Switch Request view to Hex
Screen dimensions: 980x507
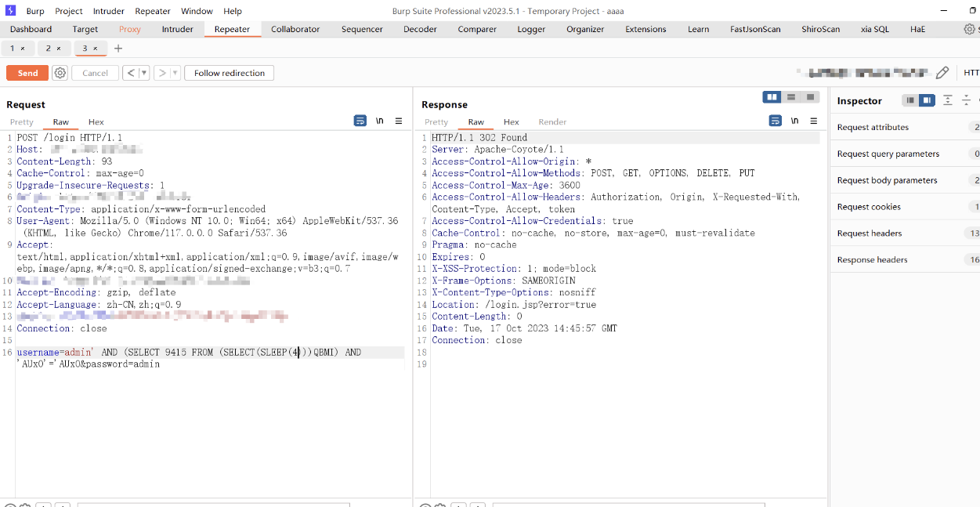(x=96, y=121)
